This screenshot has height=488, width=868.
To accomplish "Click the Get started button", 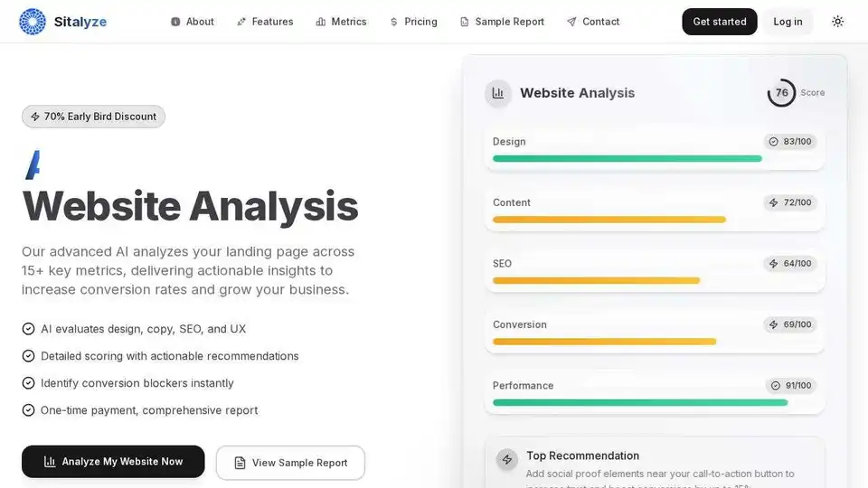I will pos(719,22).
